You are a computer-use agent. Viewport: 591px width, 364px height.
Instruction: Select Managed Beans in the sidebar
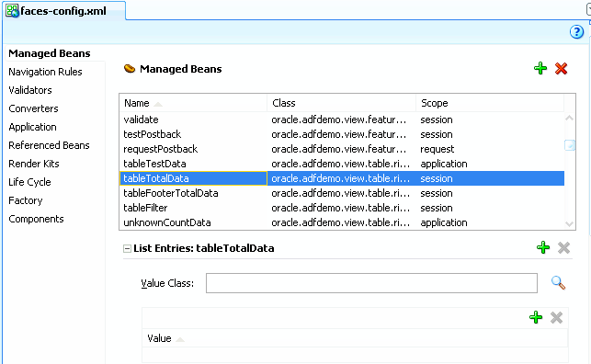point(50,53)
